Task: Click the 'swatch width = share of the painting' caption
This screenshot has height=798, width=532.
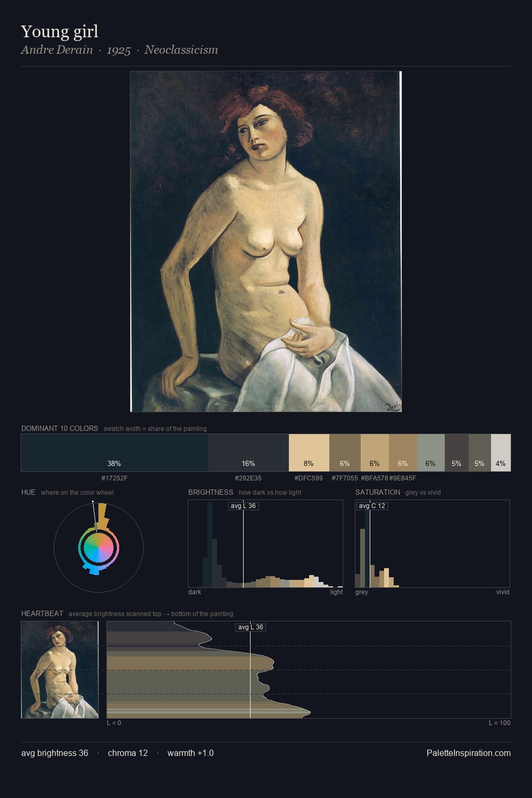Action: click(x=155, y=428)
